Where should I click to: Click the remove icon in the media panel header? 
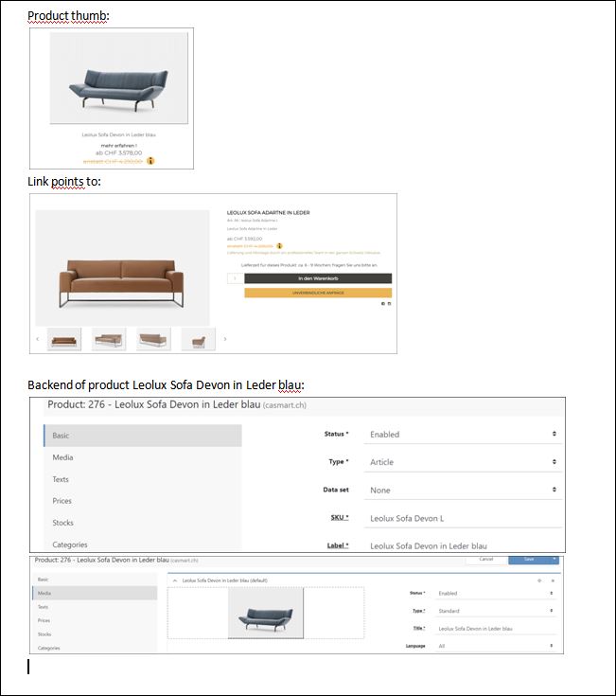click(553, 580)
